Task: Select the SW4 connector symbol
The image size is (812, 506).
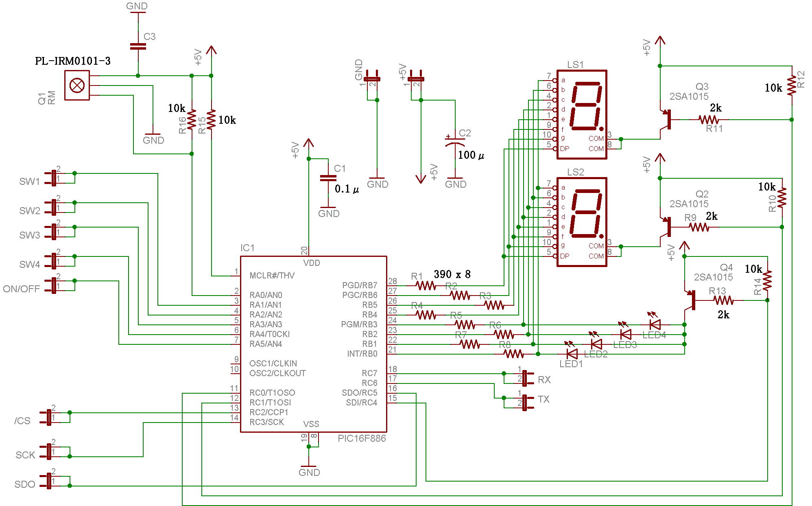Action: tap(54, 261)
